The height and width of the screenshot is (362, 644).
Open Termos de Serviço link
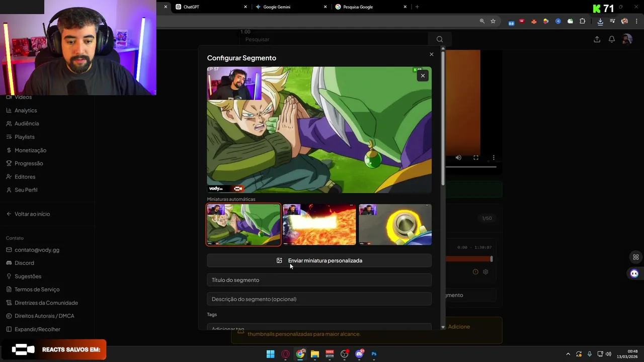pos(37,290)
